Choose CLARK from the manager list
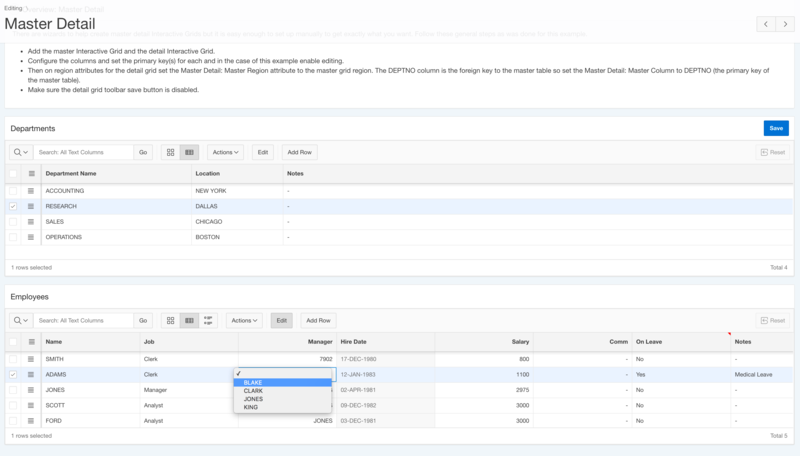Screen dimensions: 800x456 point(253,390)
